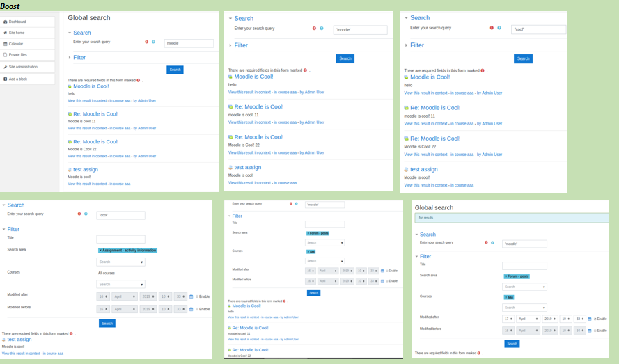Open 'test assign' result beside the sidebar
The height and width of the screenshot is (364, 619).
click(86, 170)
